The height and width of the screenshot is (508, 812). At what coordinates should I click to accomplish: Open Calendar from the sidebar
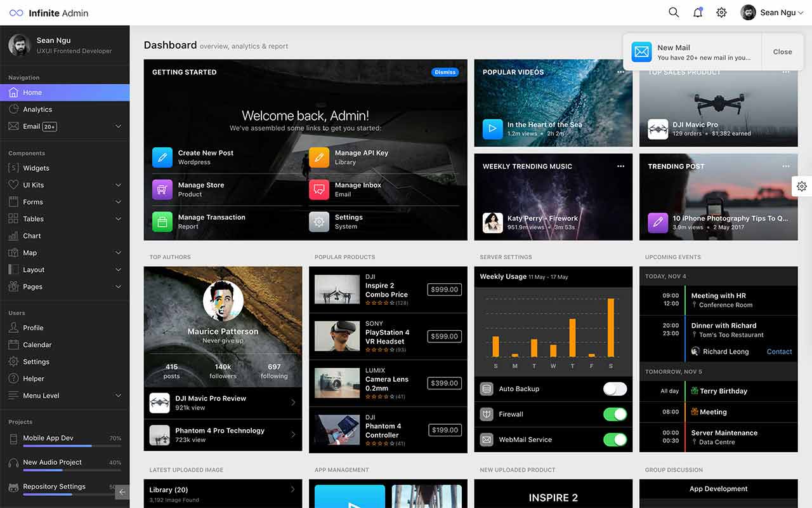pos(37,345)
